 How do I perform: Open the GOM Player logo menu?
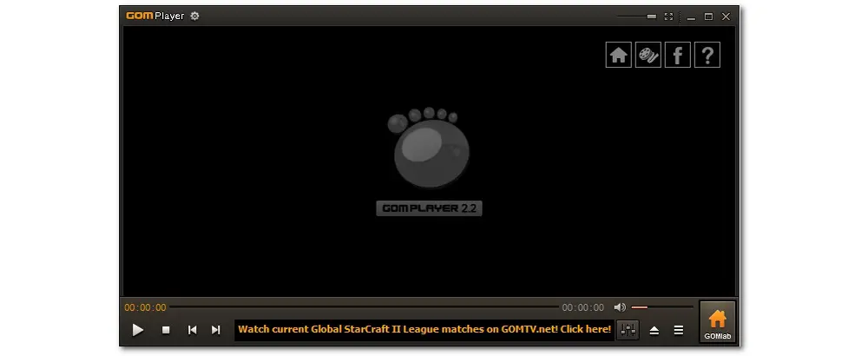tap(155, 16)
